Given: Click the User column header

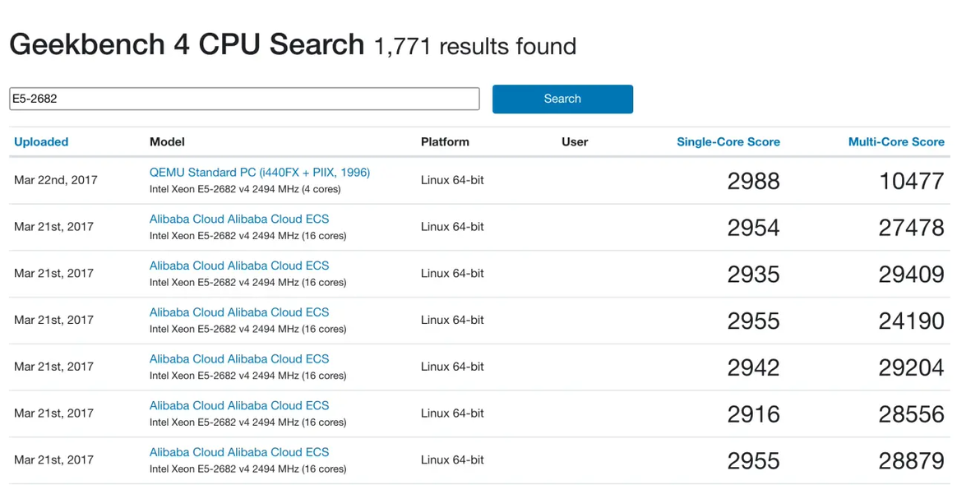Looking at the screenshot, I should click(575, 141).
